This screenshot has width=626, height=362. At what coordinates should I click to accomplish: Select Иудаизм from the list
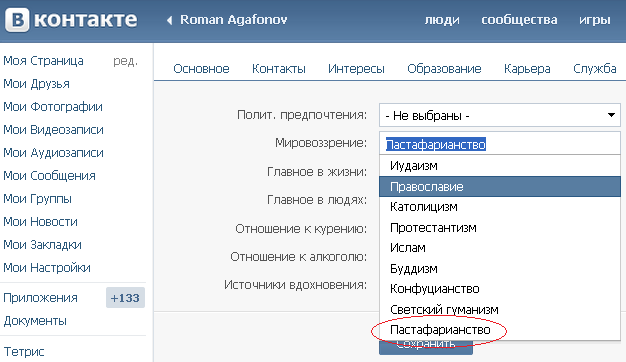(500, 166)
